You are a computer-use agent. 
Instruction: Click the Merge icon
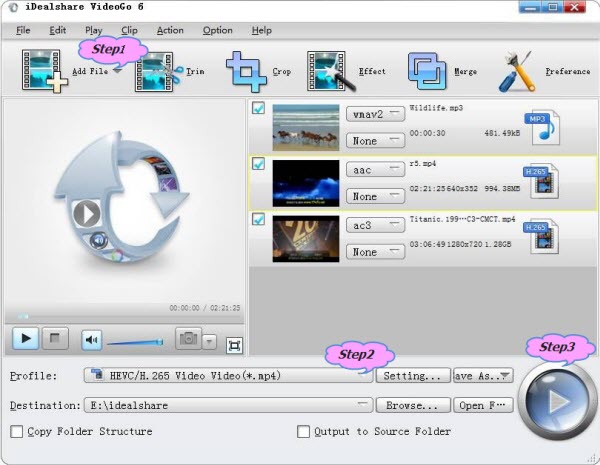pos(427,71)
